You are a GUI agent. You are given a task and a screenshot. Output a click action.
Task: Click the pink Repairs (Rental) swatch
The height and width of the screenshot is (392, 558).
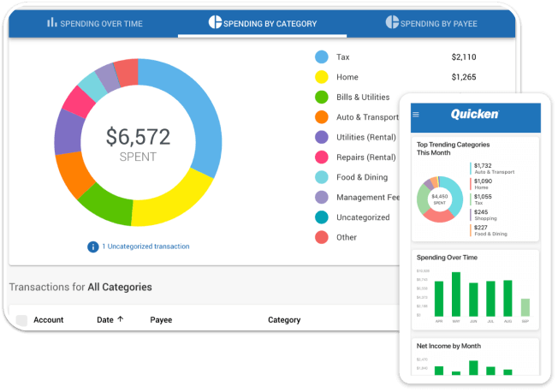(322, 157)
